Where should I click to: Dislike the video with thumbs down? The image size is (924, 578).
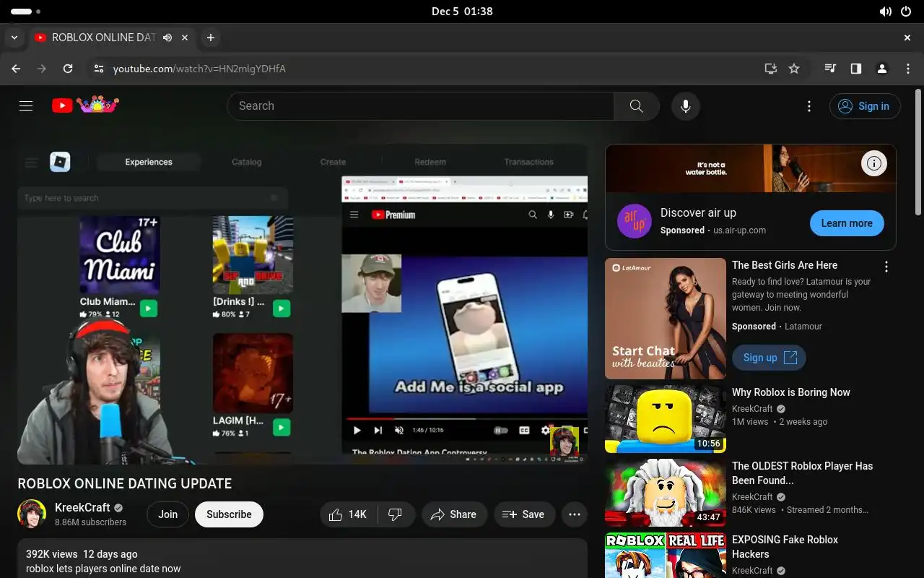(x=396, y=514)
